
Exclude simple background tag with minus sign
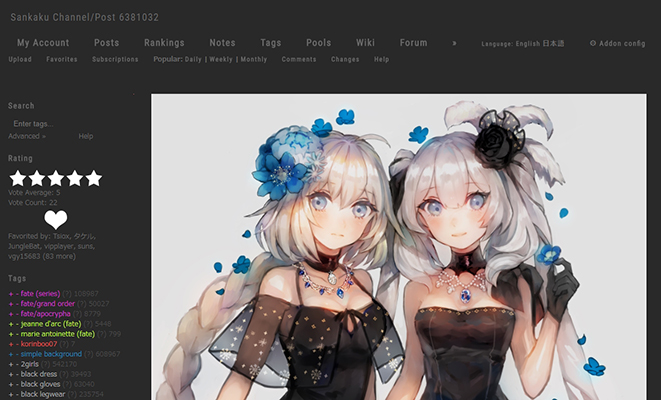point(17,354)
